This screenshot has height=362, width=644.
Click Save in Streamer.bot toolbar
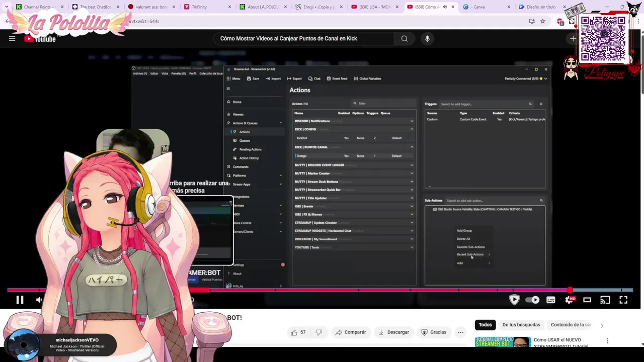(x=253, y=78)
